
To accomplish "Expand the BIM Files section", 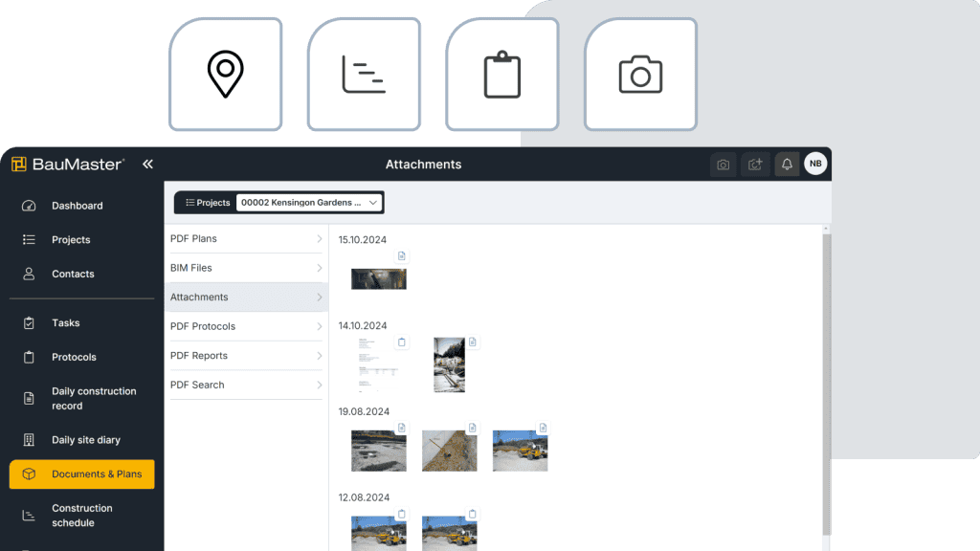I will (245, 268).
